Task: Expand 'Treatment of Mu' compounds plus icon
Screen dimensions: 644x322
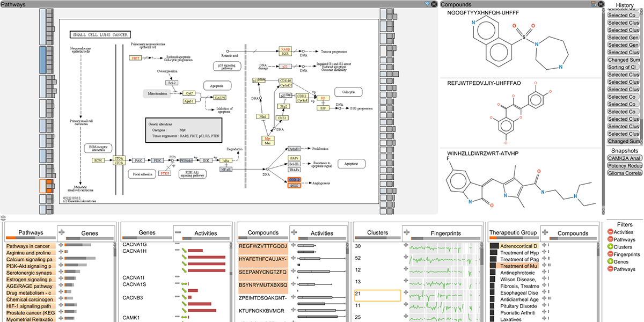Action: (543, 266)
